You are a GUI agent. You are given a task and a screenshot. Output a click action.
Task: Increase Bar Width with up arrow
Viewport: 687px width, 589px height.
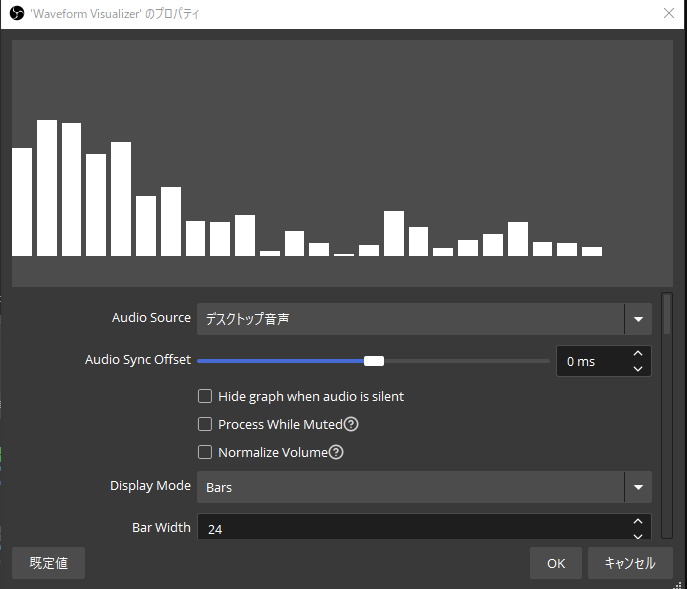pos(637,521)
